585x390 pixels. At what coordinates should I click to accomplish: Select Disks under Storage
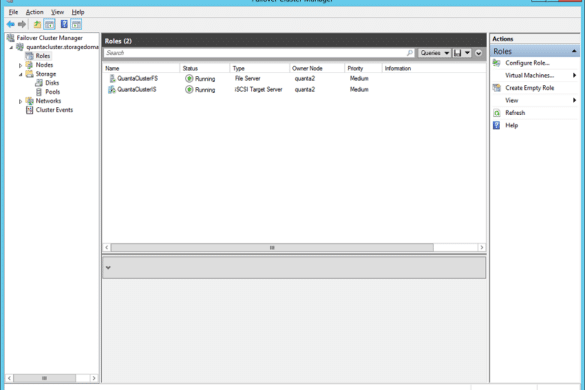tap(52, 83)
